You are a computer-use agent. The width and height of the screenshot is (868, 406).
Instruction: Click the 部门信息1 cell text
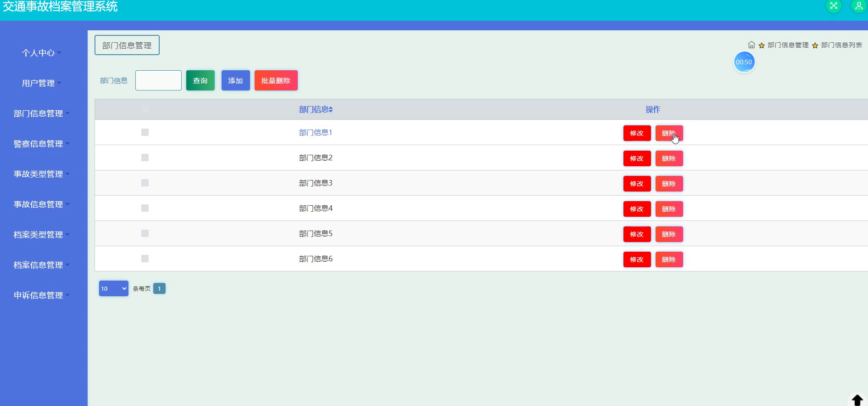[x=316, y=132]
